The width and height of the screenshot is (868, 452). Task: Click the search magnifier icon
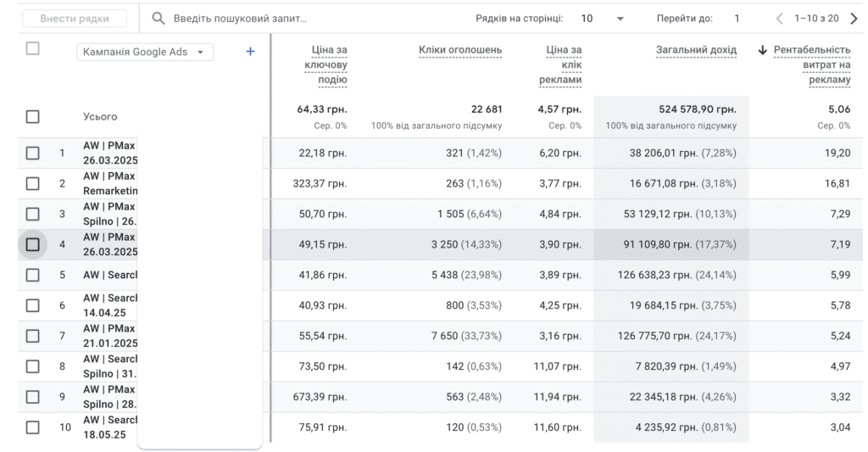click(x=158, y=18)
